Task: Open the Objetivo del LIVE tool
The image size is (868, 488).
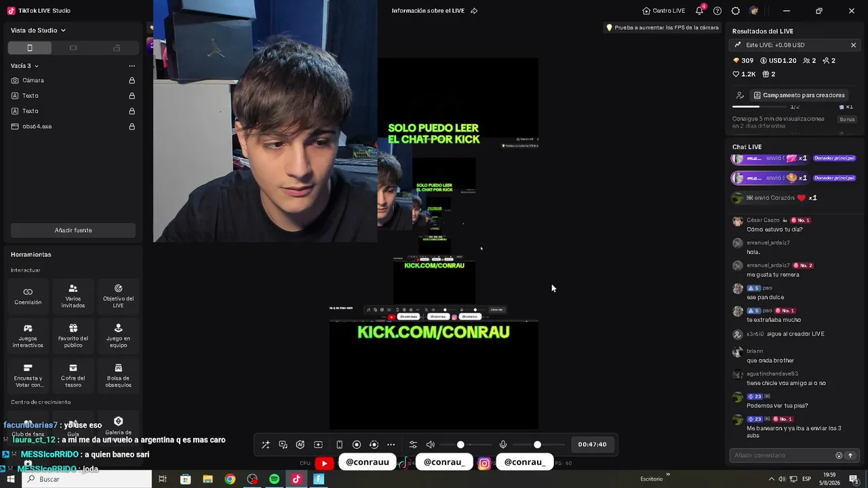Action: pos(118,296)
